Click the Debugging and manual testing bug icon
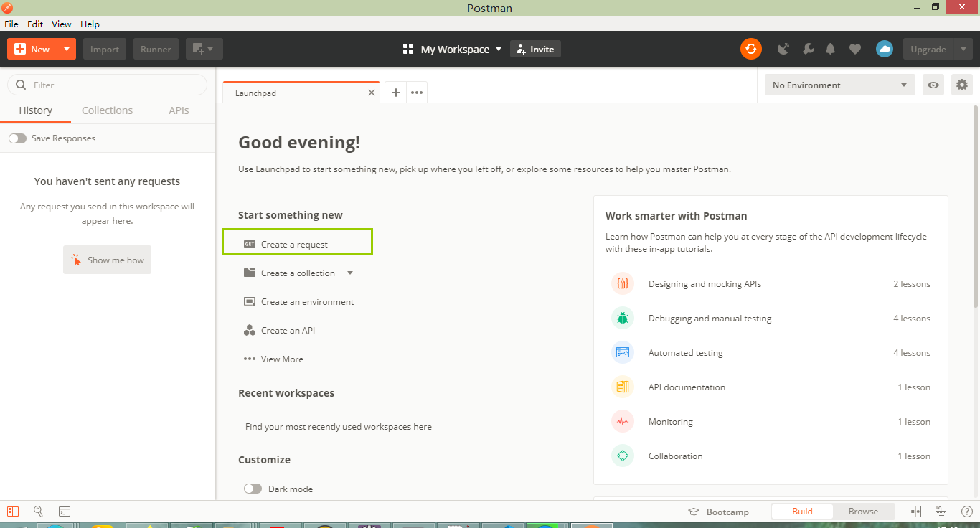980x528 pixels. tap(623, 318)
